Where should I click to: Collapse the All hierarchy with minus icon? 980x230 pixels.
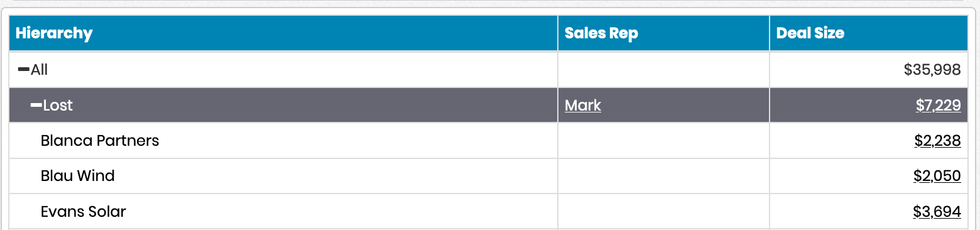click(23, 70)
